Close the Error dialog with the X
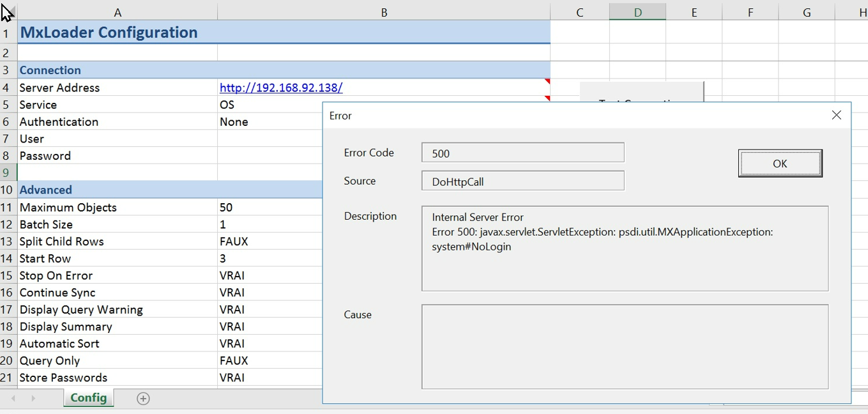The height and width of the screenshot is (414, 868). [x=837, y=115]
